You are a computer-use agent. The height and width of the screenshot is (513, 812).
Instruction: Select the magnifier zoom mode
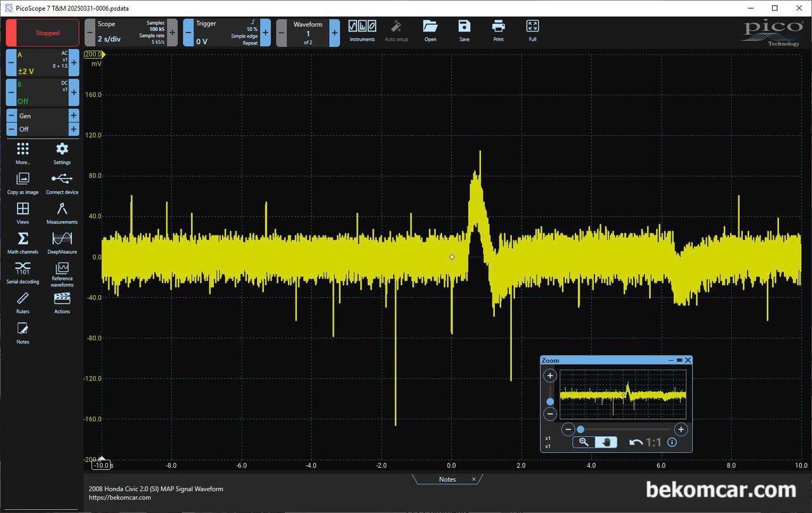(584, 443)
